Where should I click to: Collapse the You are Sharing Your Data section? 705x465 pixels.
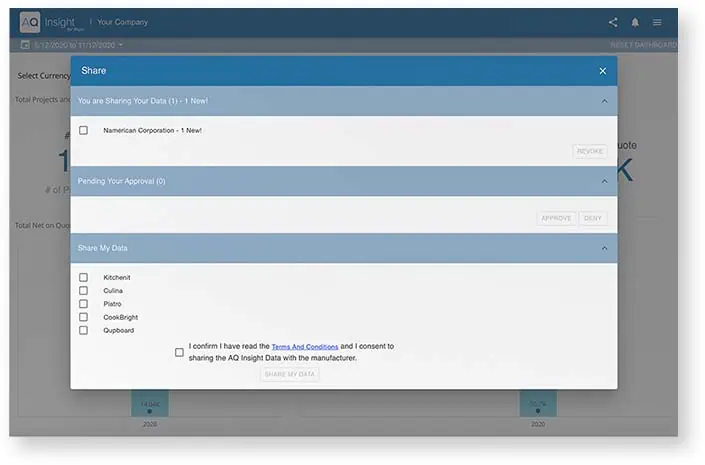pos(604,101)
